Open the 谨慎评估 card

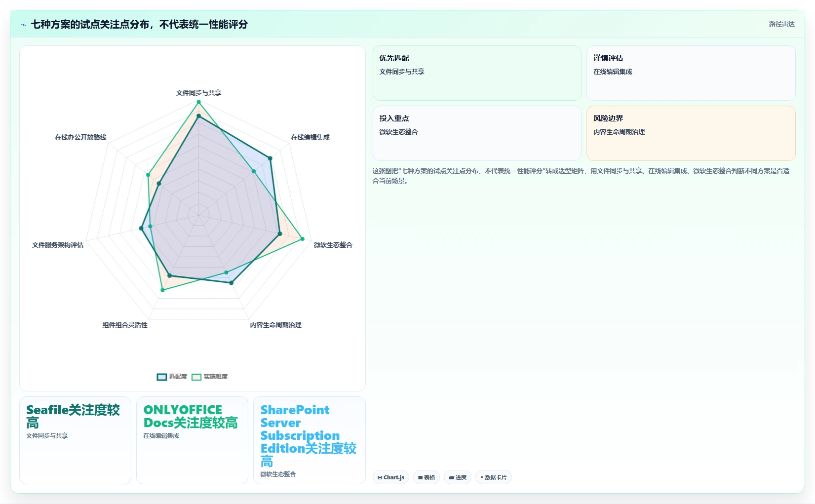tap(691, 73)
